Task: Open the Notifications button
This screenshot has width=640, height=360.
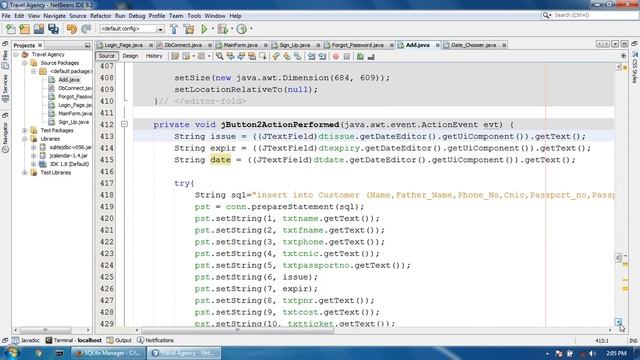Action: pyautogui.click(x=156, y=340)
